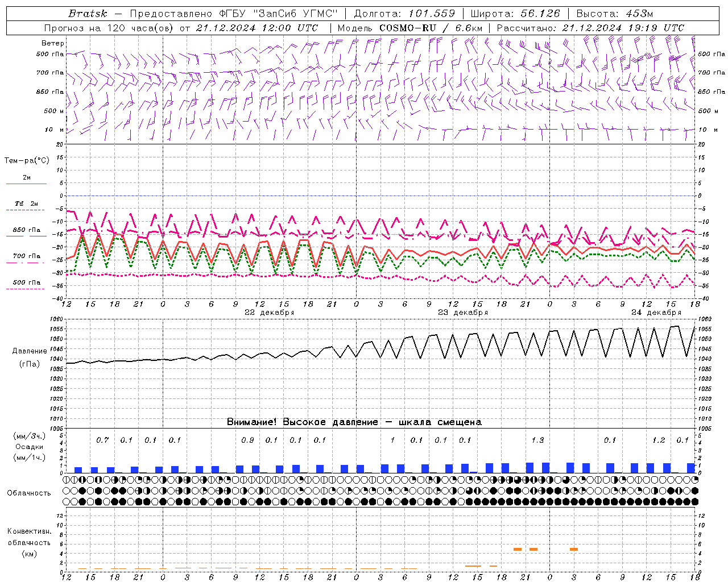The height and width of the screenshot is (582, 728).
Task: Click the high pressure warning "Внимание! Высокое давление"
Action: pyautogui.click(x=302, y=422)
